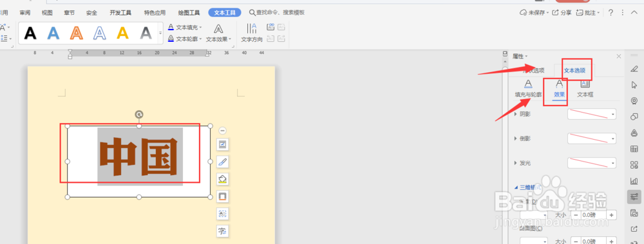Click the first 大小 0.0磅 input field
The height and width of the screenshot is (244, 644).
(x=594, y=215)
